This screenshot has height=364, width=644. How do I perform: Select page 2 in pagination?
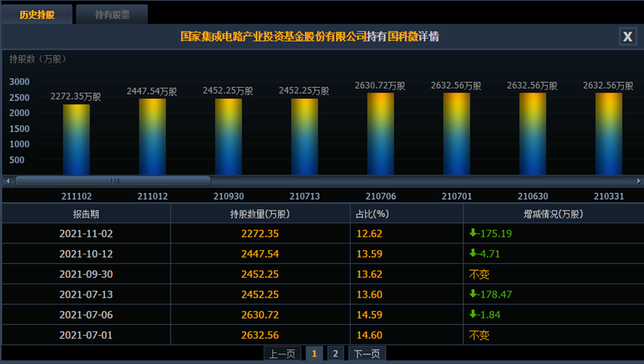click(336, 354)
